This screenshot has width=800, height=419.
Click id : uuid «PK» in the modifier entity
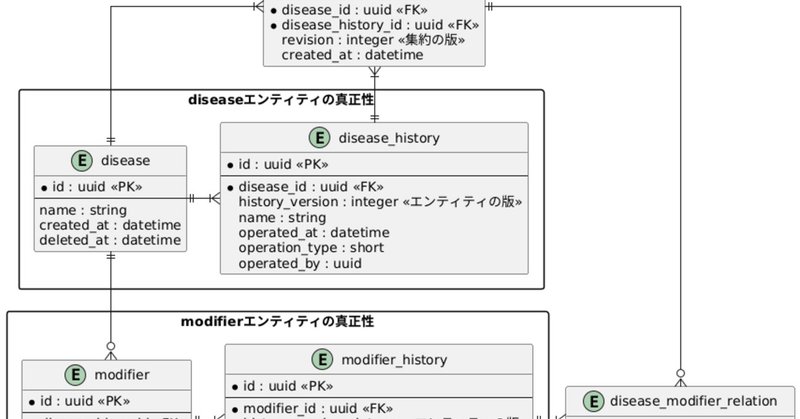tap(85, 401)
